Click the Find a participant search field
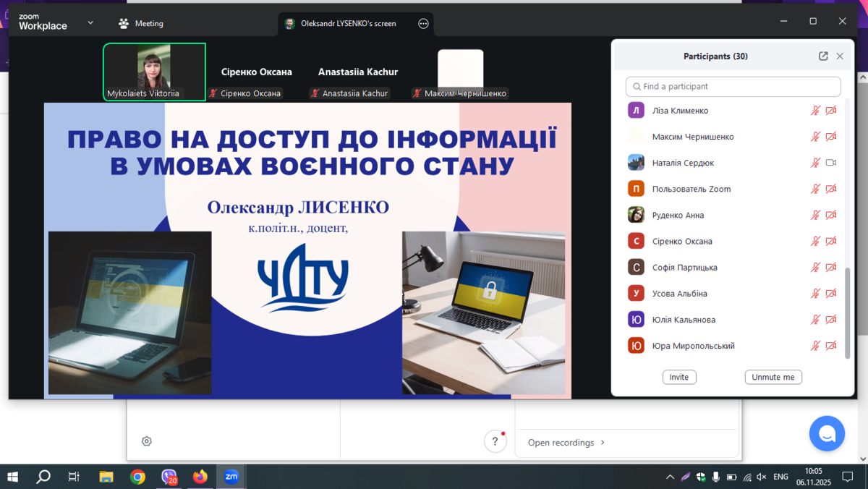The width and height of the screenshot is (868, 489). (x=733, y=87)
